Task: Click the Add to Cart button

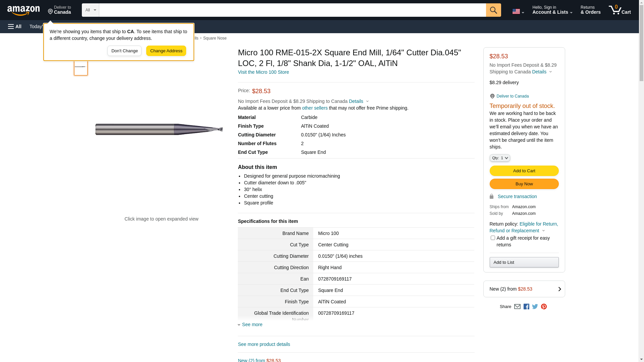Action: point(524,171)
